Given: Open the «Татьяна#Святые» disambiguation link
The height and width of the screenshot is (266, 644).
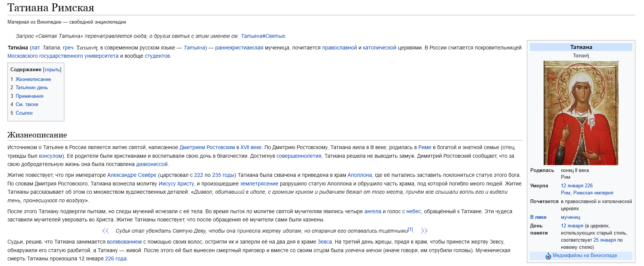Looking at the screenshot, I should [263, 36].
